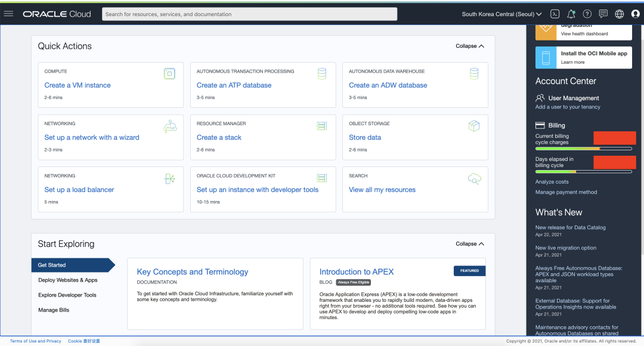Open the hamburger navigation menu
Viewport: 644px width, 346px height.
(x=8, y=14)
